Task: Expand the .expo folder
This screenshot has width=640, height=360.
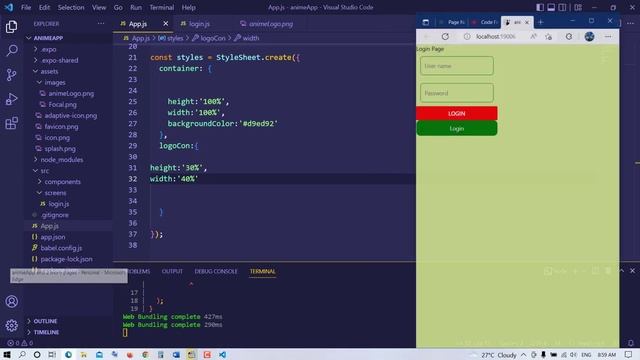Action: tap(49, 49)
